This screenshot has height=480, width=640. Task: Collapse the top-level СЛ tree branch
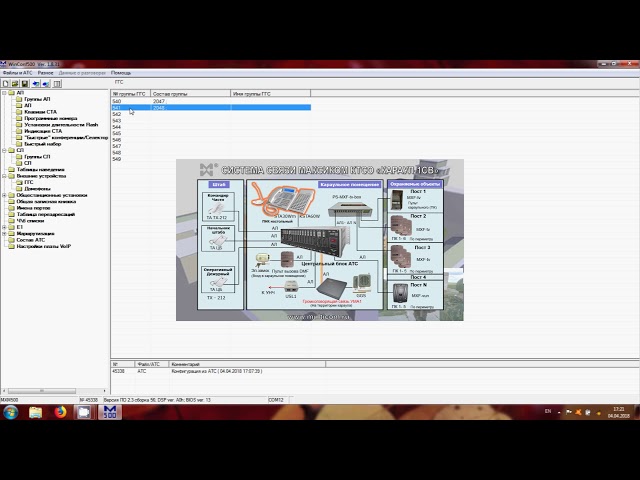click(x=4, y=150)
